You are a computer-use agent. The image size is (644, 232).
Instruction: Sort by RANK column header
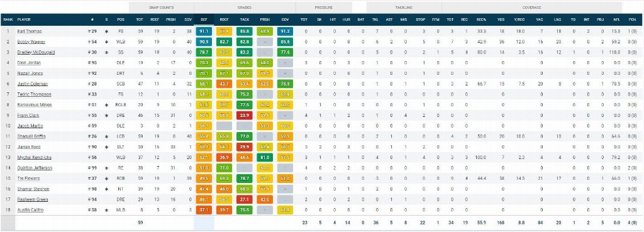click(8, 19)
